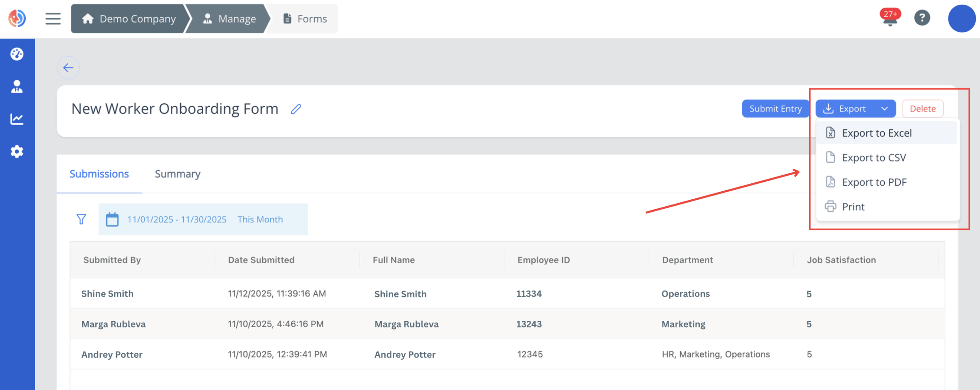Viewport: 980px width, 390px height.
Task: Open the settings gear in the sidebar
Action: coord(17,152)
